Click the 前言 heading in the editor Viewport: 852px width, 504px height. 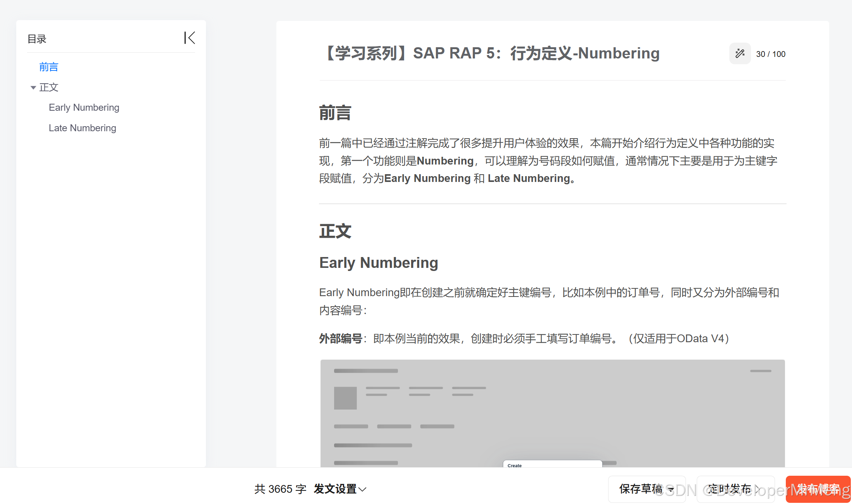point(335,113)
